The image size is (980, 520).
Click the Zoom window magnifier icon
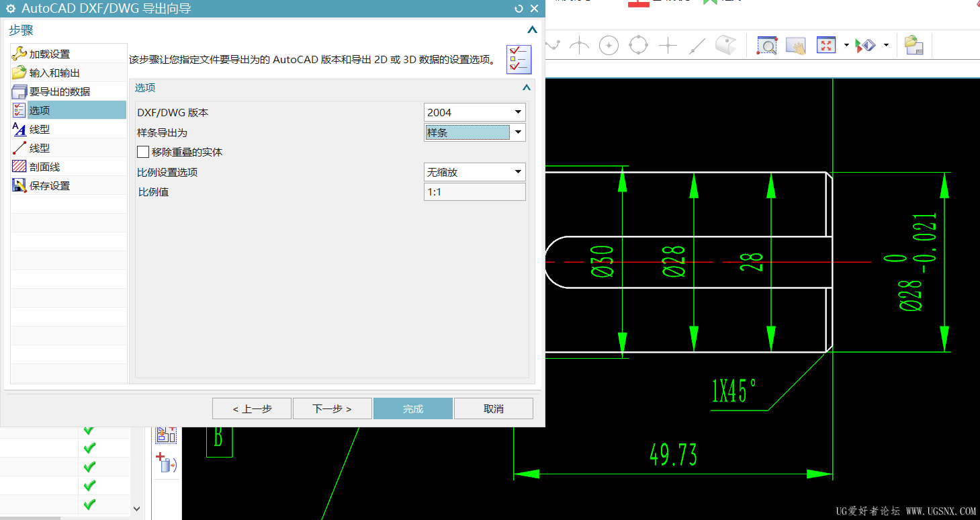(766, 45)
